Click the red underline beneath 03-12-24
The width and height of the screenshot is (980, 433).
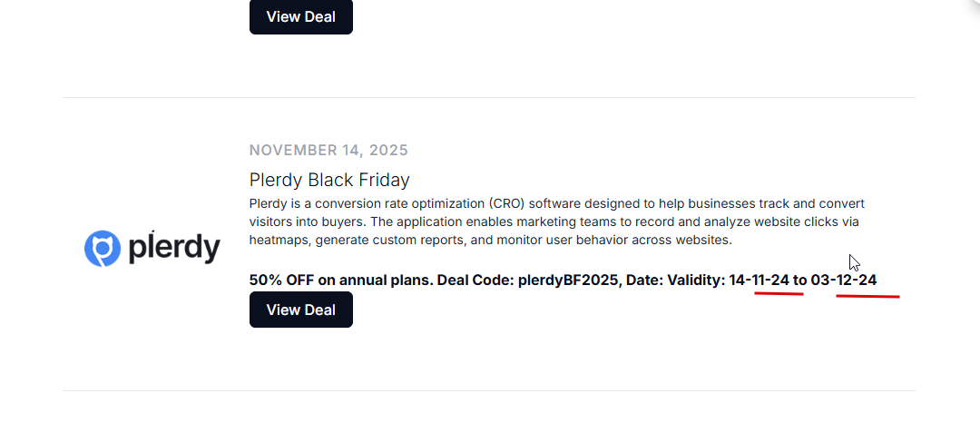[x=867, y=296]
